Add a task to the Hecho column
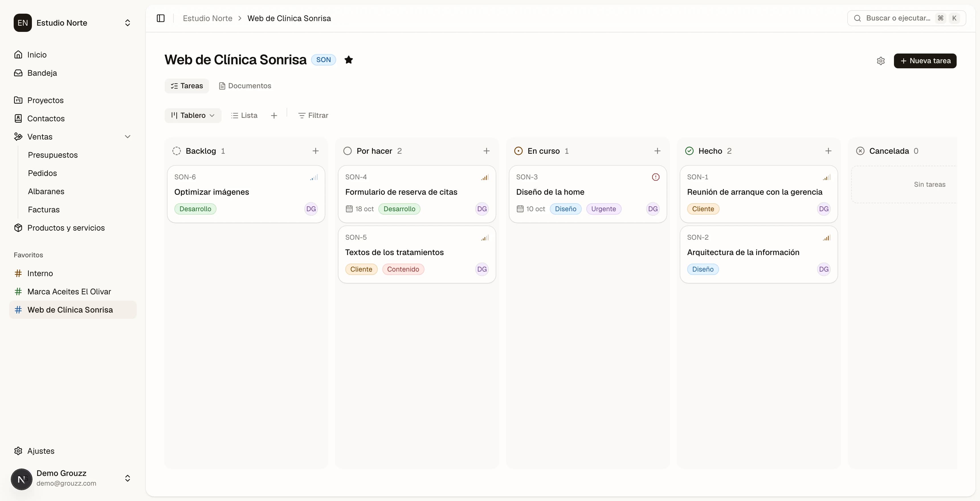 (828, 151)
